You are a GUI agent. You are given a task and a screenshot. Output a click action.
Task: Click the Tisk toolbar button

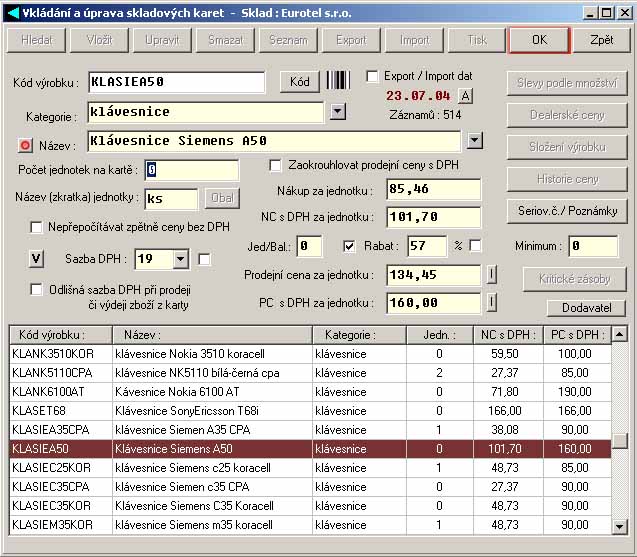point(477,40)
